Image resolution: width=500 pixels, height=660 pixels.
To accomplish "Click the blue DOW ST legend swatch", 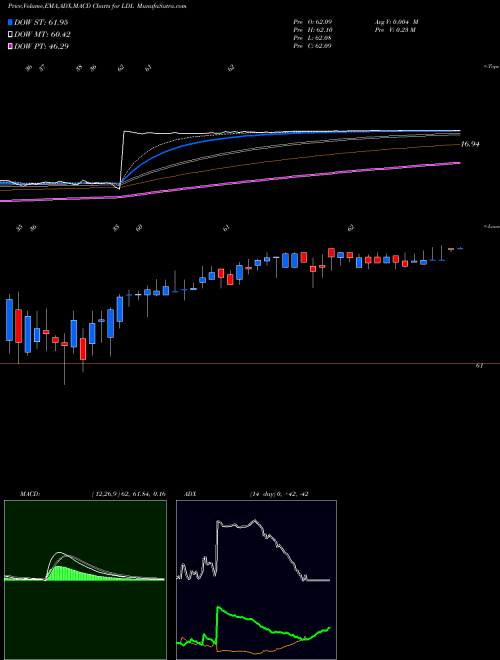I will pos(11,22).
